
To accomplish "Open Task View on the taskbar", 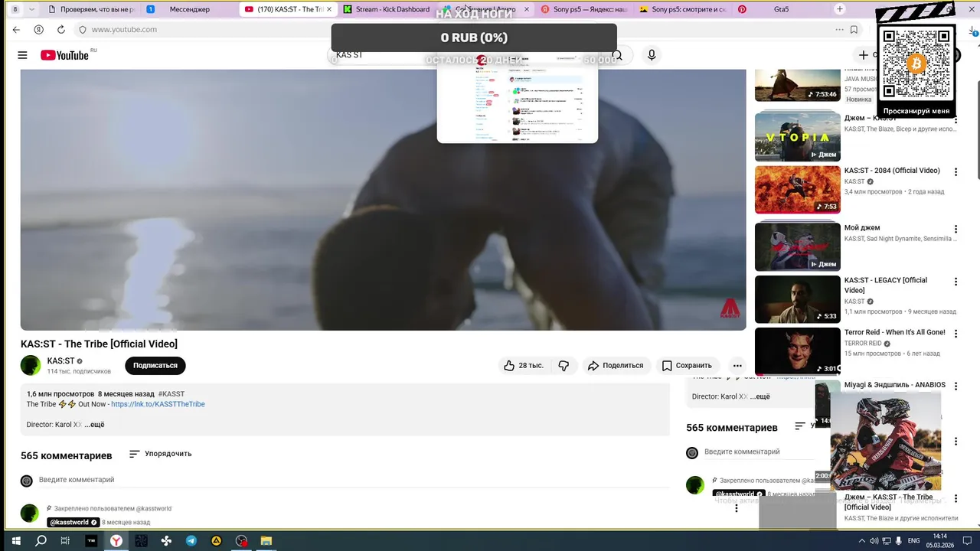I will (x=66, y=540).
